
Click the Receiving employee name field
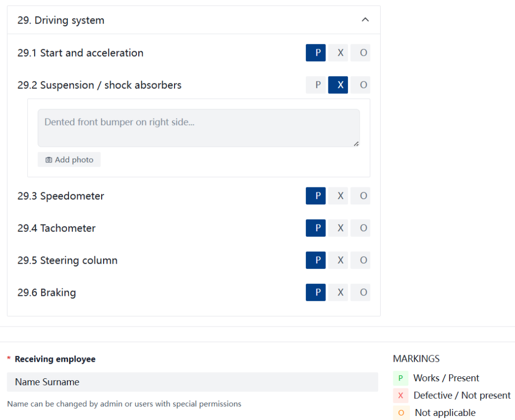pyautogui.click(x=193, y=382)
